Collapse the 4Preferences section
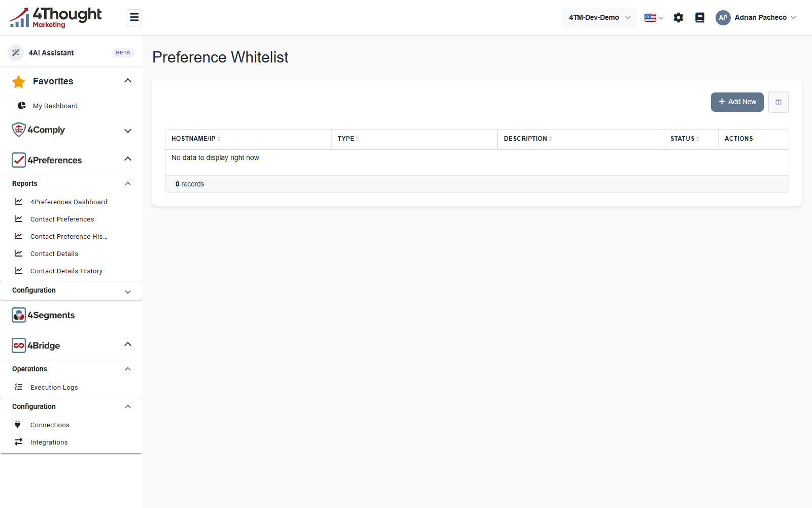This screenshot has width=812, height=508. coord(128,159)
